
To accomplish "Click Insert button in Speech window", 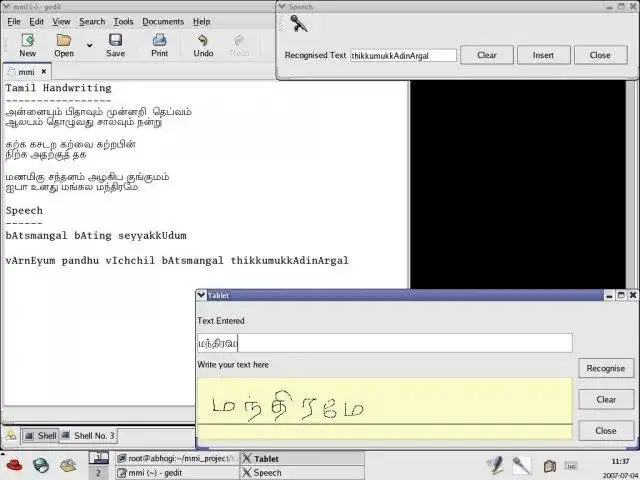I will 543,55.
